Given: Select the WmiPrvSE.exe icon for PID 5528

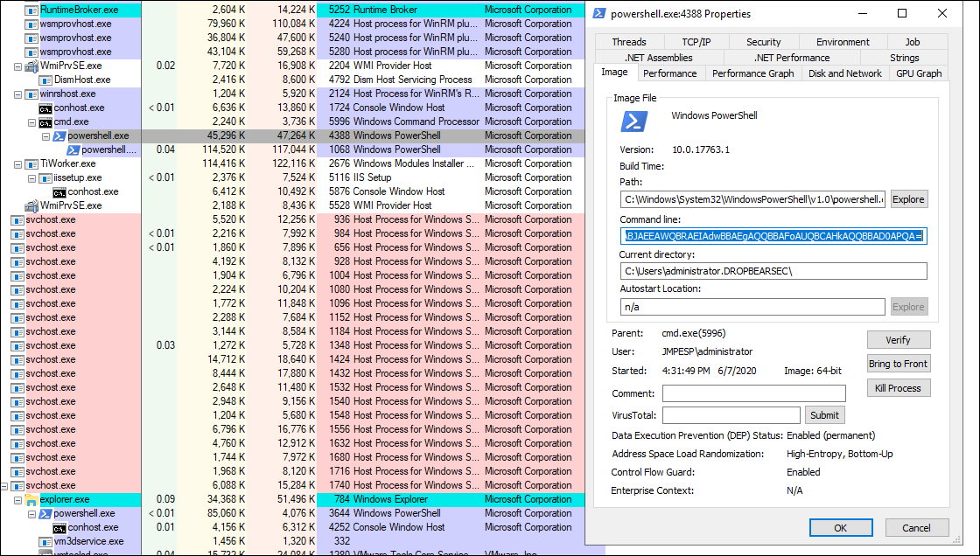Looking at the screenshot, I should tap(31, 205).
